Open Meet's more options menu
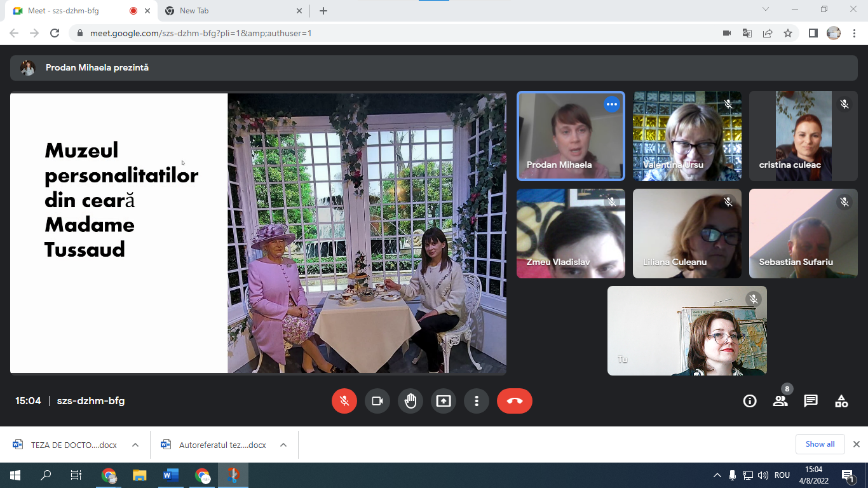The height and width of the screenshot is (488, 868). 477,401
